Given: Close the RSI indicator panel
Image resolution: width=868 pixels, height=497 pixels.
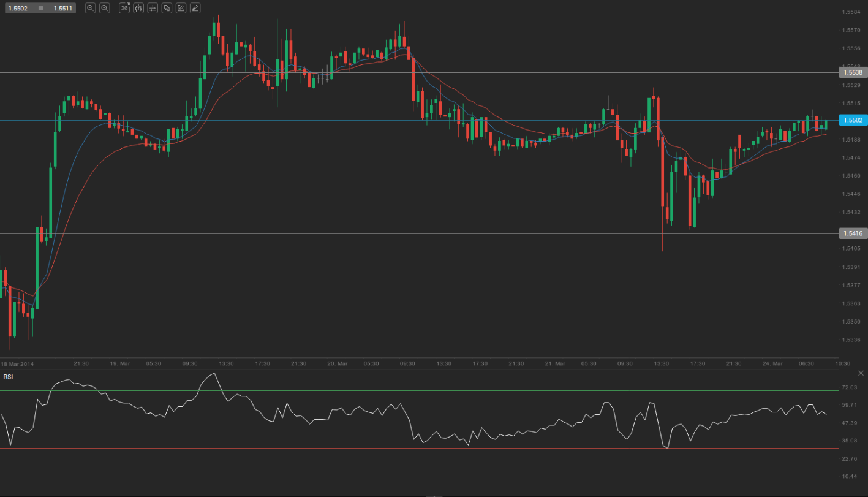Looking at the screenshot, I should tap(862, 373).
